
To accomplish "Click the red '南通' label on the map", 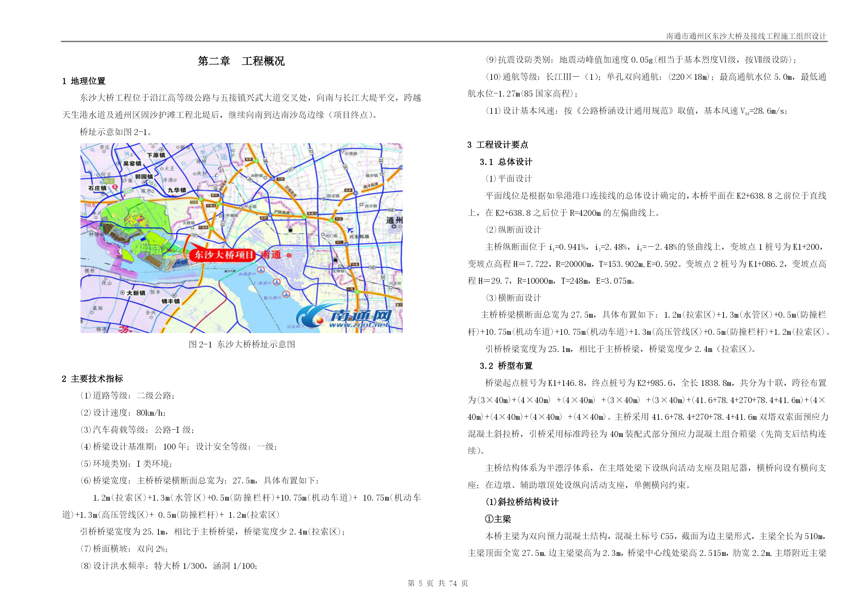I will click(x=271, y=255).
